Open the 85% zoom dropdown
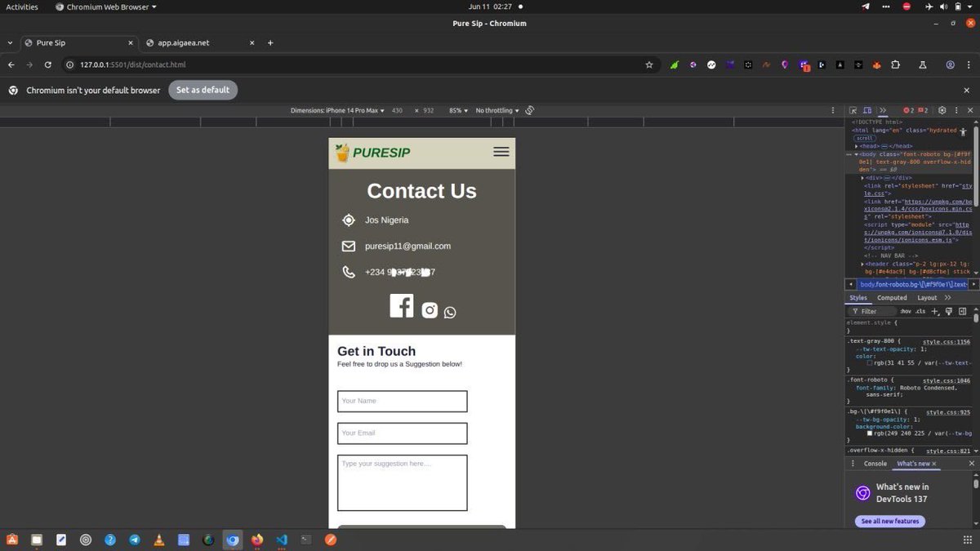980x551 pixels. (460, 110)
